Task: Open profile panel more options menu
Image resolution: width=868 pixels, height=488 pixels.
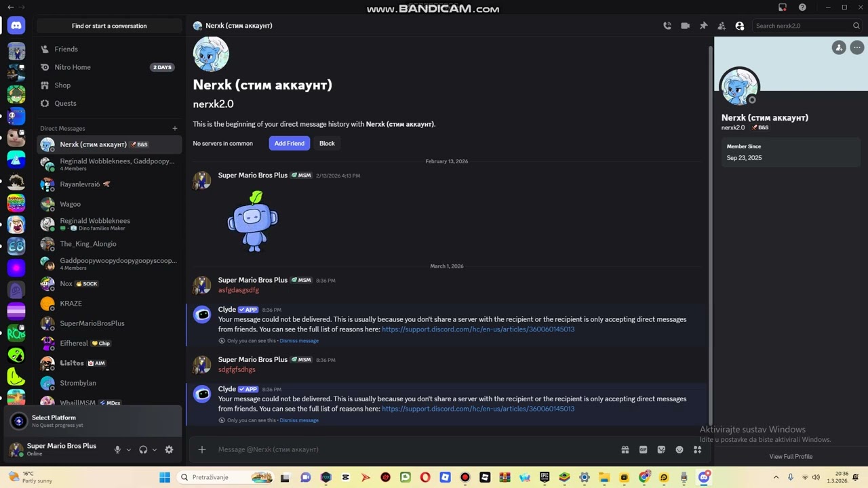Action: coord(857,47)
